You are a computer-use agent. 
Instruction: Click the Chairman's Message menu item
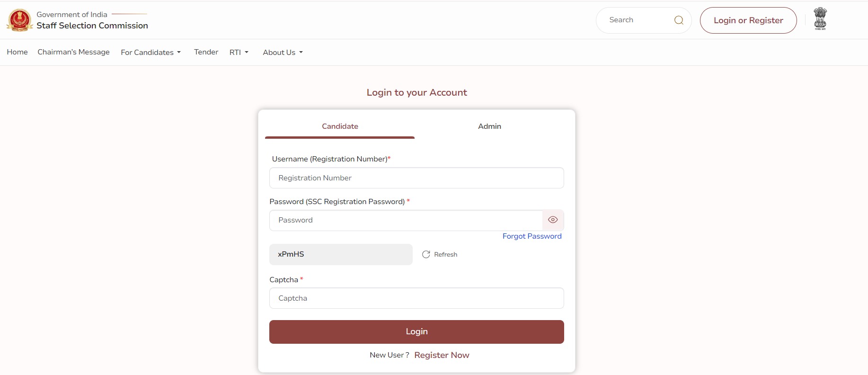73,52
